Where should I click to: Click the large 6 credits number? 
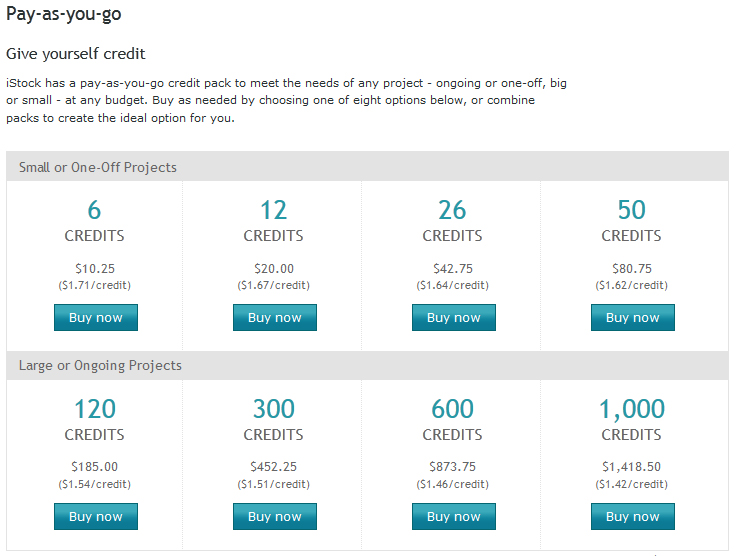[94, 210]
